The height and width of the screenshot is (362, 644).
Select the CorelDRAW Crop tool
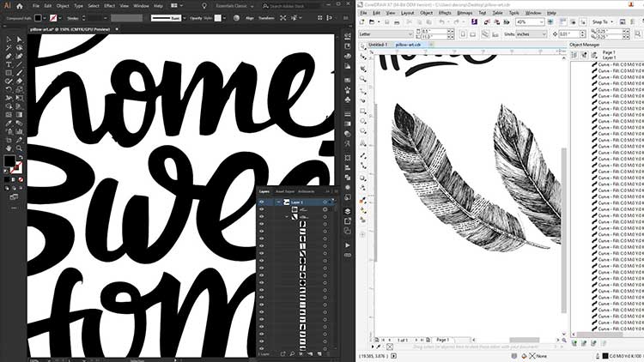point(363,68)
